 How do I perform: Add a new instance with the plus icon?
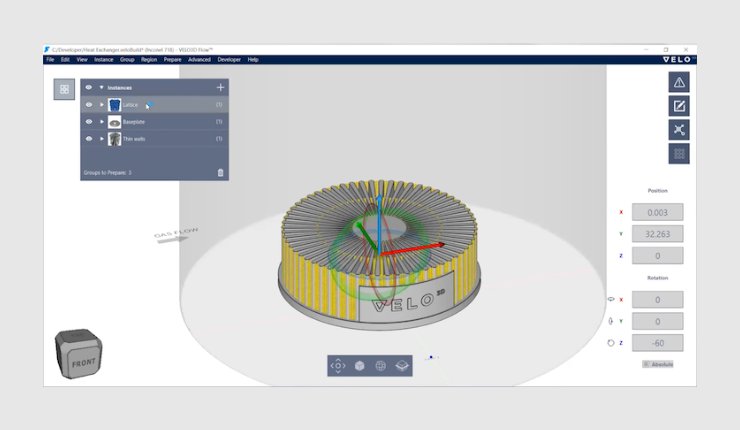click(x=220, y=87)
